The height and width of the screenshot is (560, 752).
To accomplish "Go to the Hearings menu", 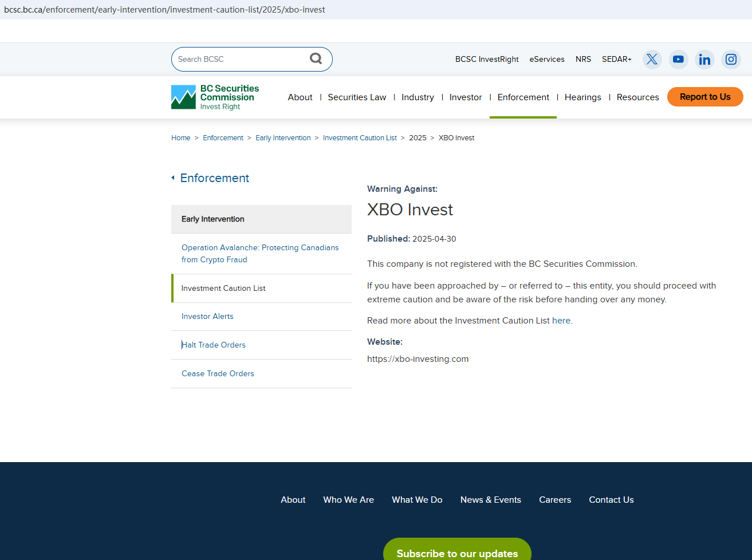I will point(583,97).
